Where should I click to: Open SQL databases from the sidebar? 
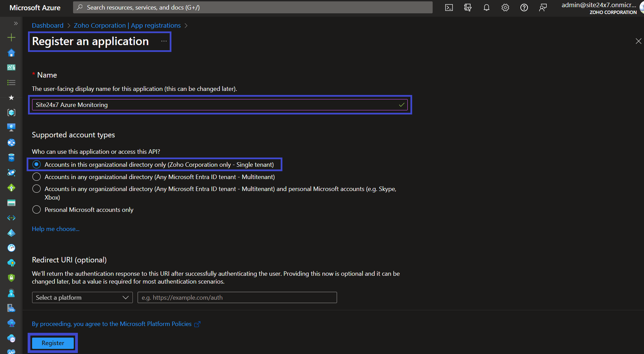pyautogui.click(x=11, y=157)
